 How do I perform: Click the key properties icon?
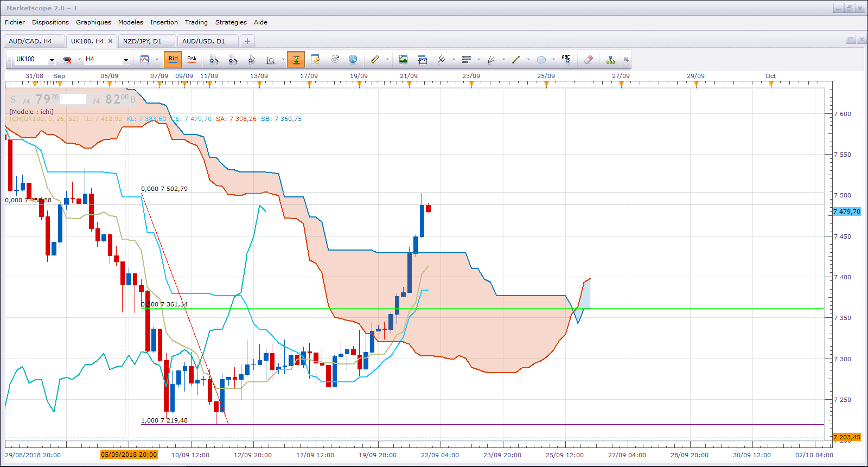[x=315, y=60]
